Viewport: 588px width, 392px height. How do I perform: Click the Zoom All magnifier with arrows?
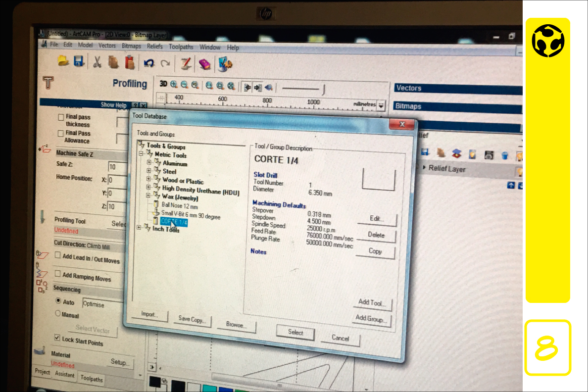(231, 86)
